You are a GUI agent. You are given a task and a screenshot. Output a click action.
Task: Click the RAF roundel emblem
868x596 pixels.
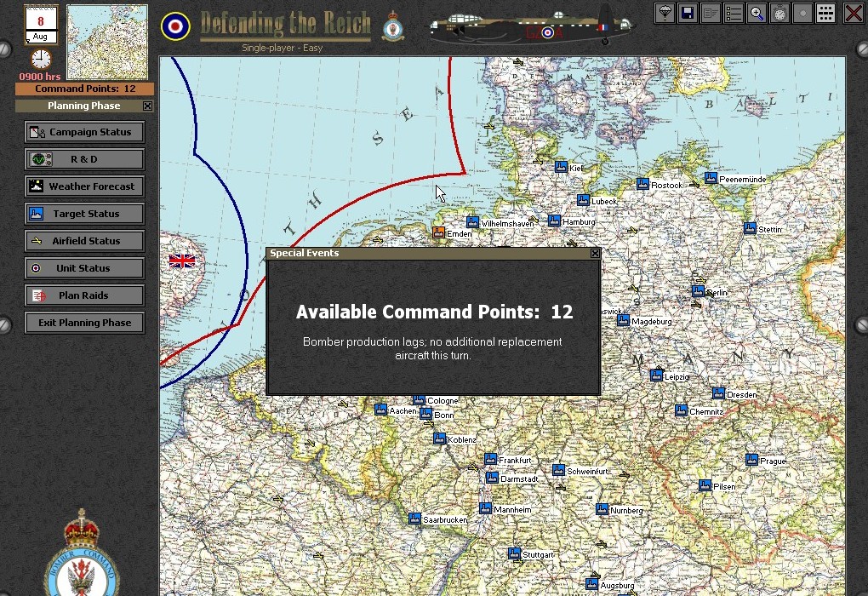click(x=175, y=26)
